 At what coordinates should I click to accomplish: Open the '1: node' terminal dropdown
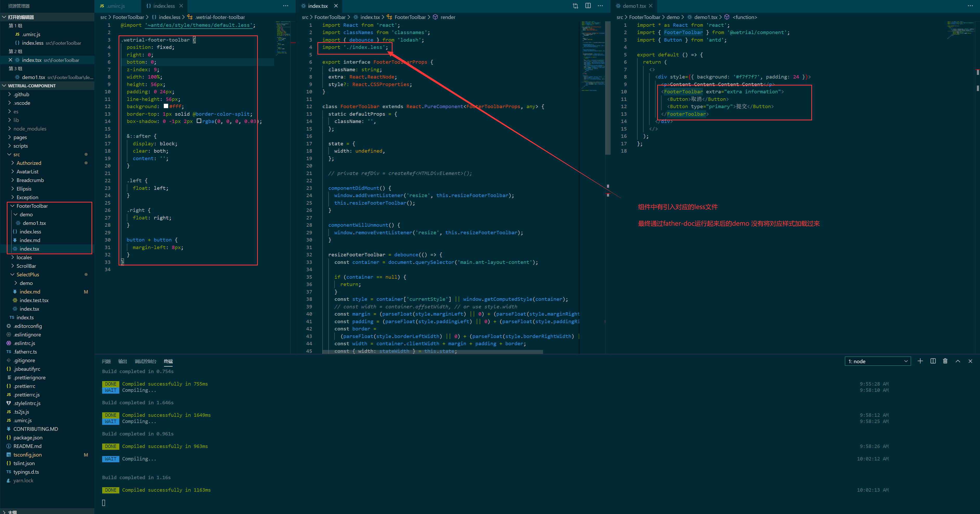(877, 361)
